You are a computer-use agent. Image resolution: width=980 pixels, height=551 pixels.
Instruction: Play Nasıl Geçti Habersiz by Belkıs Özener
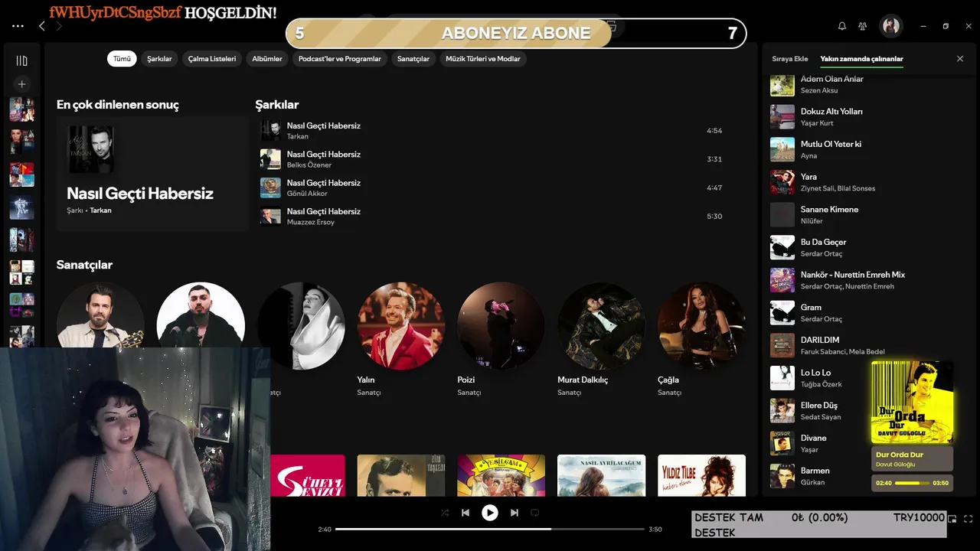pos(491,159)
